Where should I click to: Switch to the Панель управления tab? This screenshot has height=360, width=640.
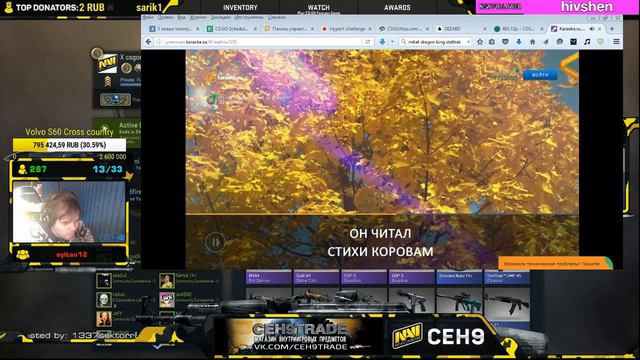289,29
